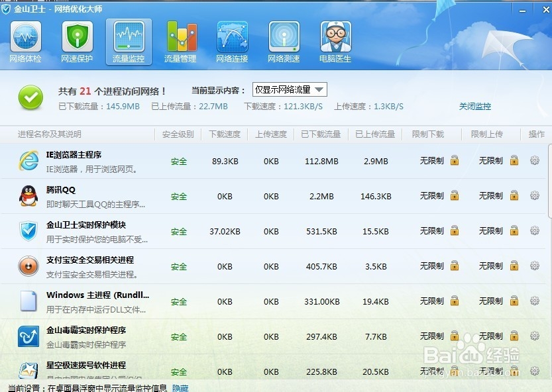This screenshot has width=552, height=392.
Task: Click the 金山卫士 title bar shield logo
Action: click(x=5, y=9)
